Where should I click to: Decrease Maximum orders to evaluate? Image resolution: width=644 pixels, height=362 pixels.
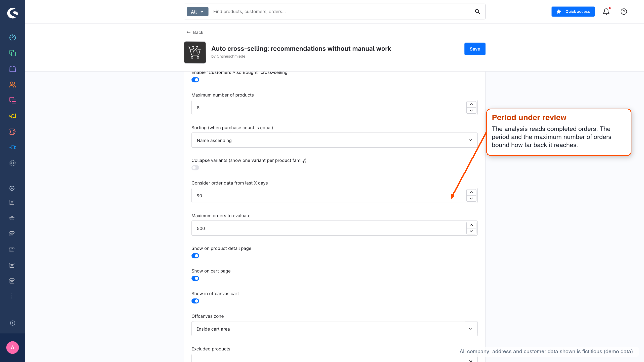(471, 231)
